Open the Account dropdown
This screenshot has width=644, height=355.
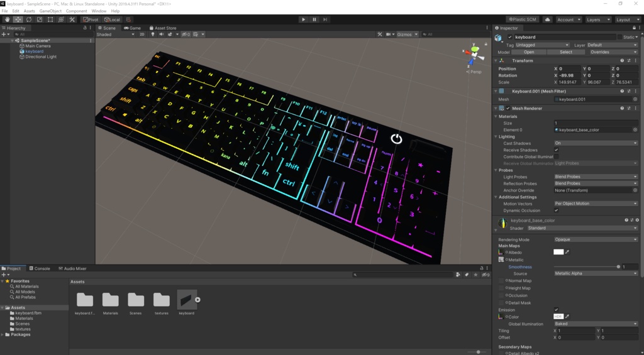click(569, 19)
